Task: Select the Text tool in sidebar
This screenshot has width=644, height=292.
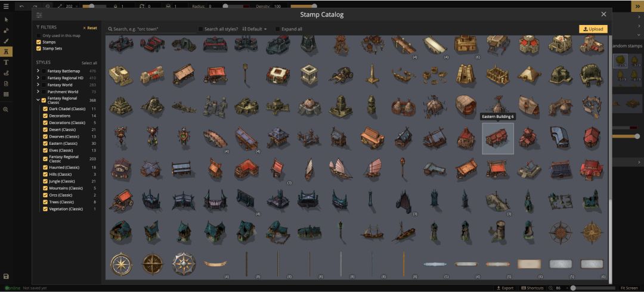Action: tap(6, 63)
